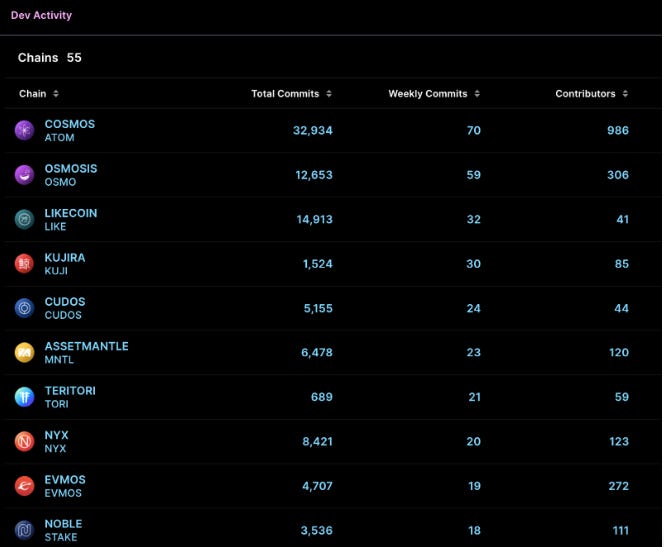Click Likecoin contributors value 41

point(622,219)
